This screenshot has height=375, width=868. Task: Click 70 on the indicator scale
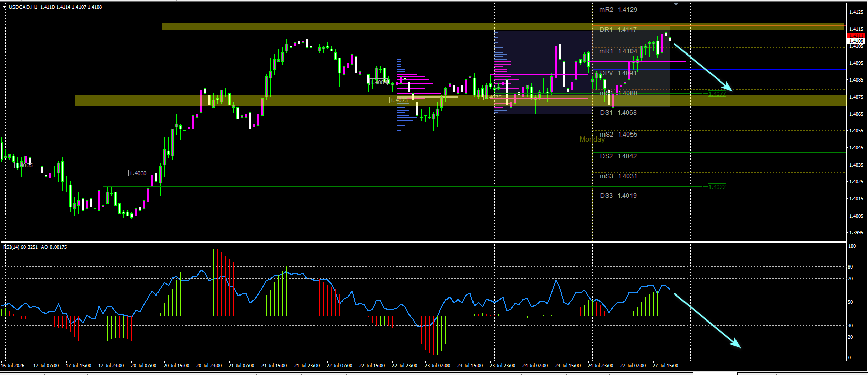850,279
